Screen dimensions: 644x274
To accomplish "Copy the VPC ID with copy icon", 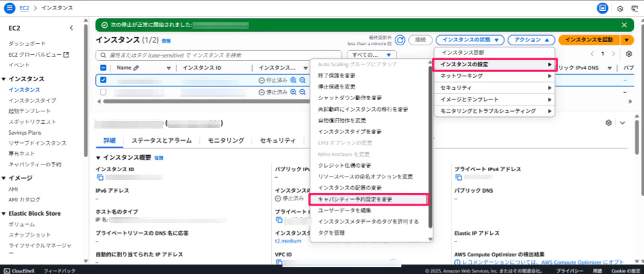I will click(x=279, y=262).
